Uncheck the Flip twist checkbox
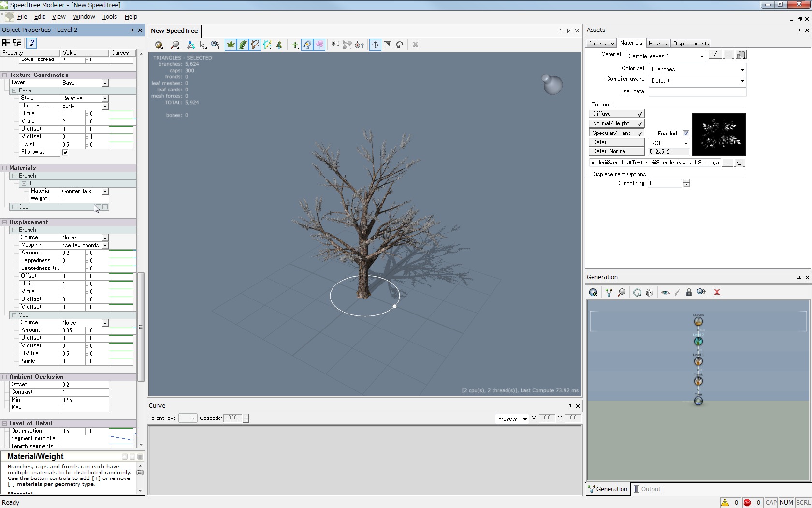The height and width of the screenshot is (508, 812). pos(65,152)
